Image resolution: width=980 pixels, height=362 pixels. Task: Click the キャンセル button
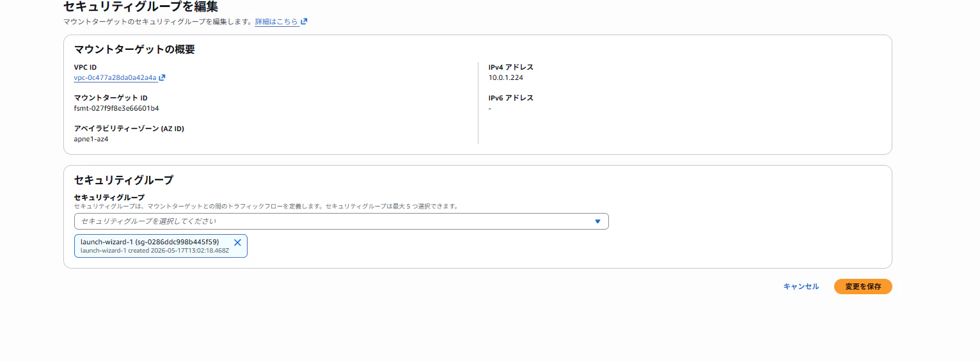click(801, 287)
